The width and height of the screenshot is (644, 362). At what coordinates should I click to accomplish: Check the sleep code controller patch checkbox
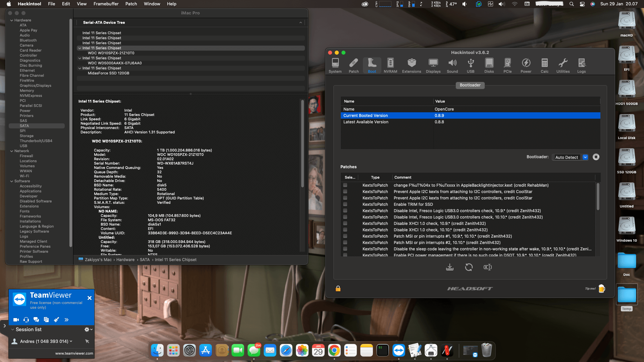345,249
